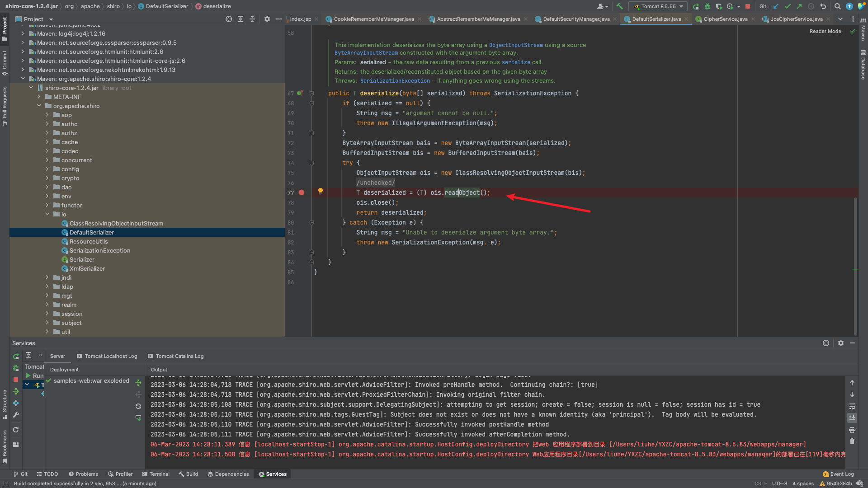Click the profiler run icon in toolbar
868x488 pixels.
[x=730, y=6]
